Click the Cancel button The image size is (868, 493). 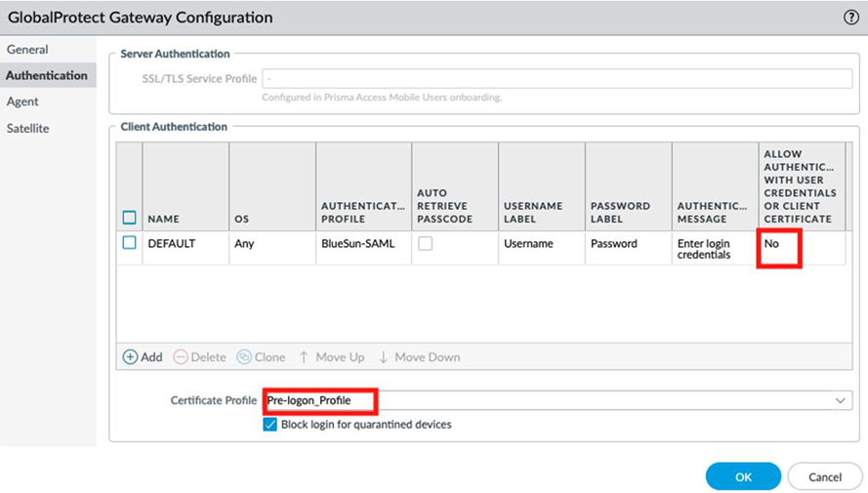(825, 477)
